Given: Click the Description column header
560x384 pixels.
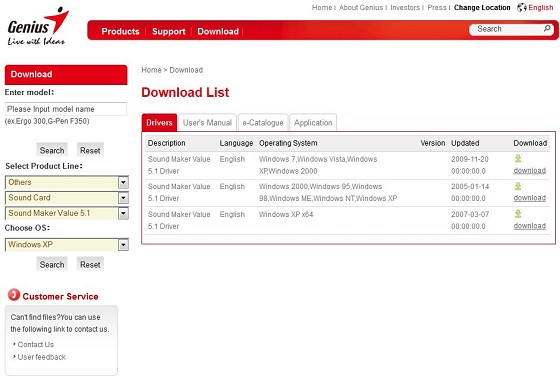Looking at the screenshot, I should coord(166,143).
